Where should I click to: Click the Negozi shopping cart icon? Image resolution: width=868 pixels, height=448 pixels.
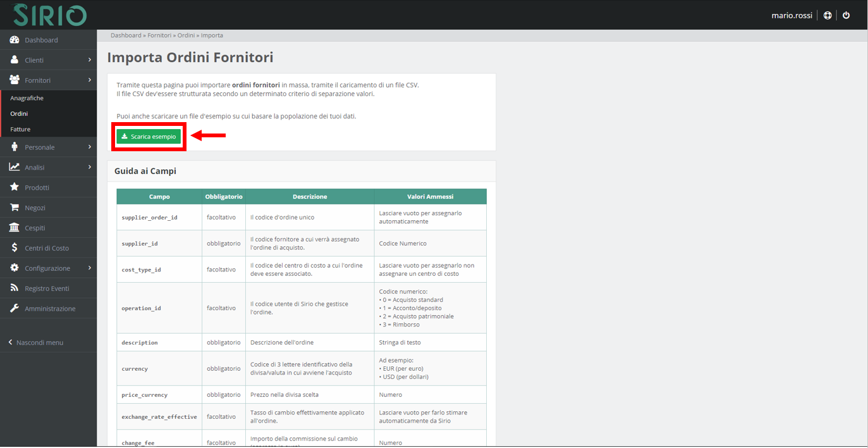click(x=14, y=208)
